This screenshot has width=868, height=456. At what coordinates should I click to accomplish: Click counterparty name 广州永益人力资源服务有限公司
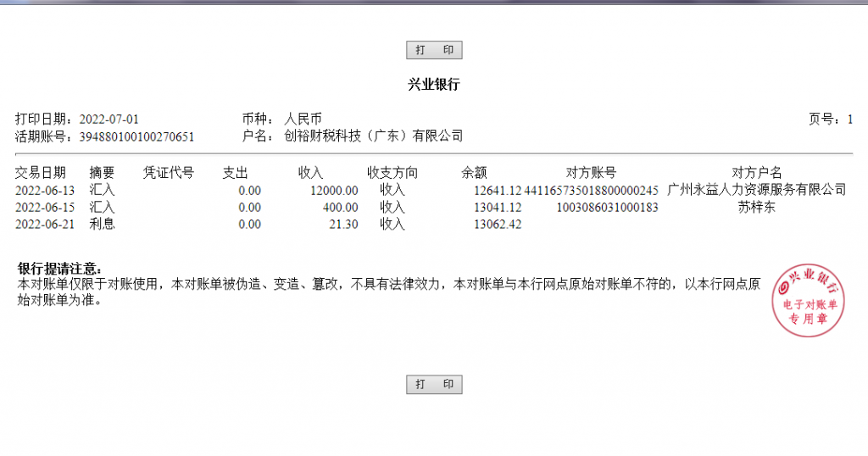[x=757, y=190]
